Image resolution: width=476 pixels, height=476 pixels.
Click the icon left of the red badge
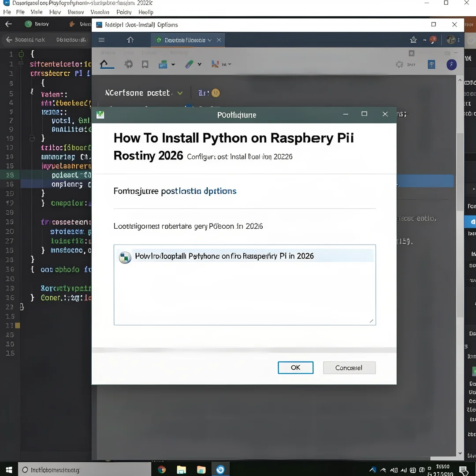[x=413, y=40]
